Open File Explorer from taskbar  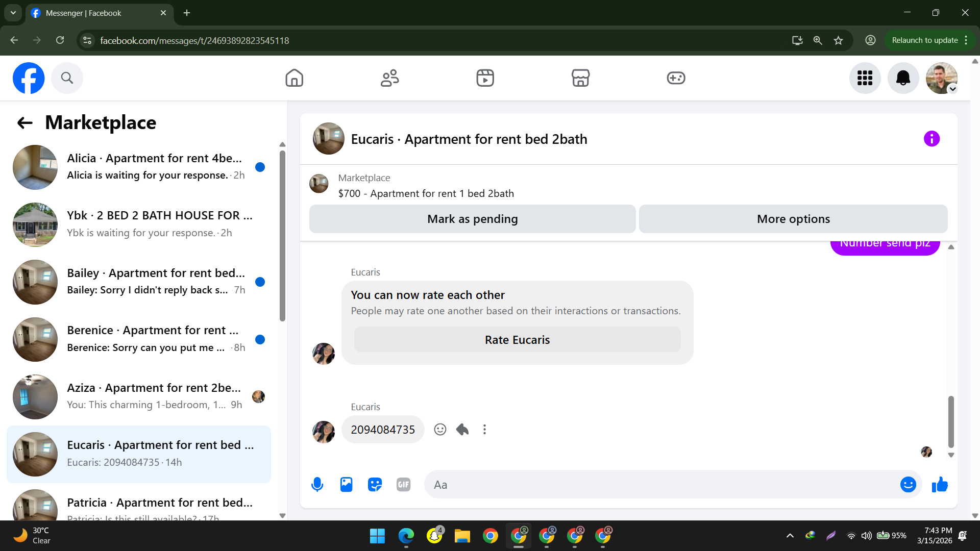click(x=462, y=536)
